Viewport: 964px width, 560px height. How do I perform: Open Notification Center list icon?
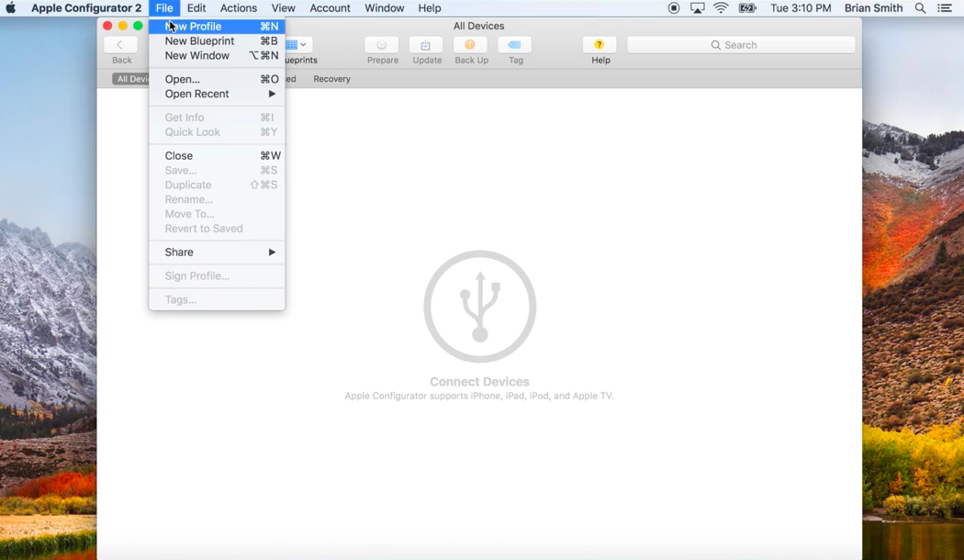945,8
